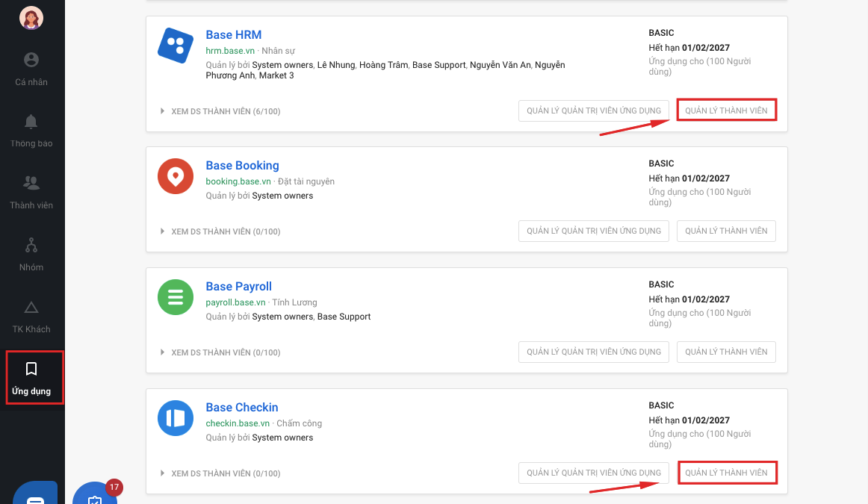Expand Base Payroll member list (0/100)
The height and width of the screenshot is (504, 868).
(x=220, y=352)
